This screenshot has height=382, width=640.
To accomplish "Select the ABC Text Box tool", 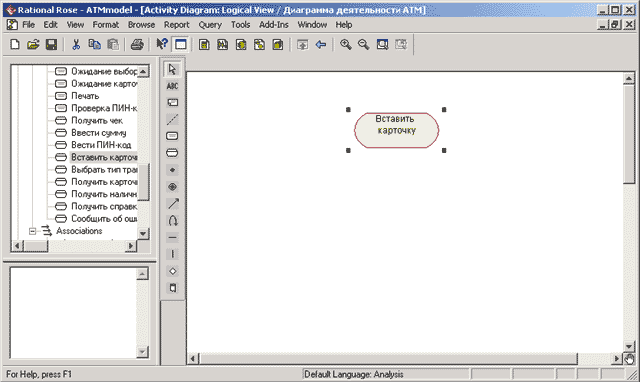I will [172, 86].
